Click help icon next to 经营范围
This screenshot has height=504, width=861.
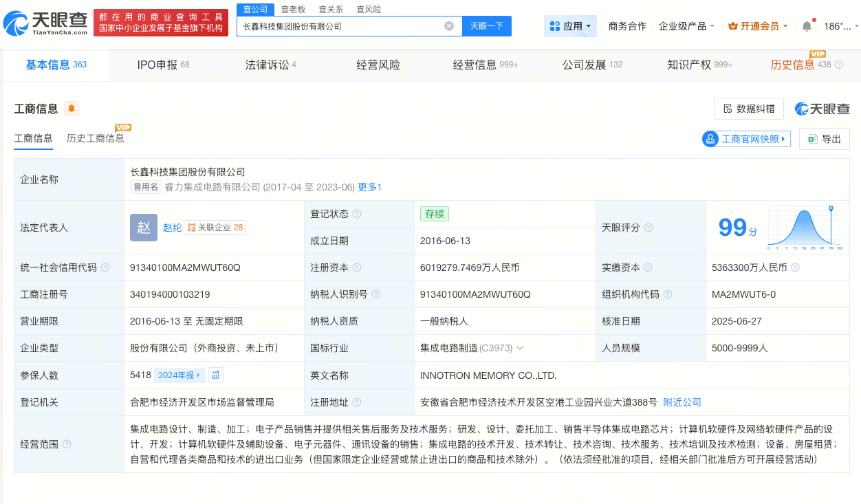coord(67,444)
